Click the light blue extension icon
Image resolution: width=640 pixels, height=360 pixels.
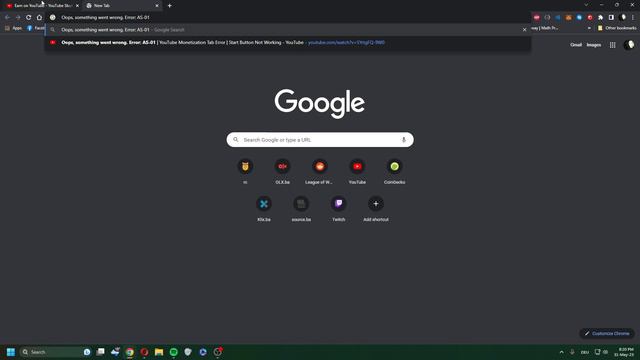579,18
